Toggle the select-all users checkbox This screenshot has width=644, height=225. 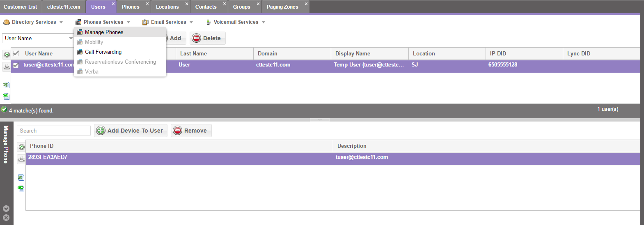[16, 53]
